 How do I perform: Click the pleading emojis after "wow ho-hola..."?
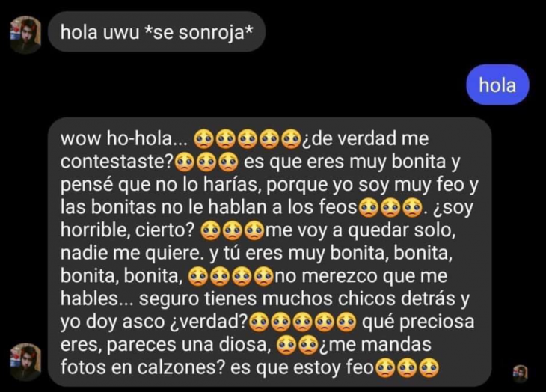(x=248, y=139)
